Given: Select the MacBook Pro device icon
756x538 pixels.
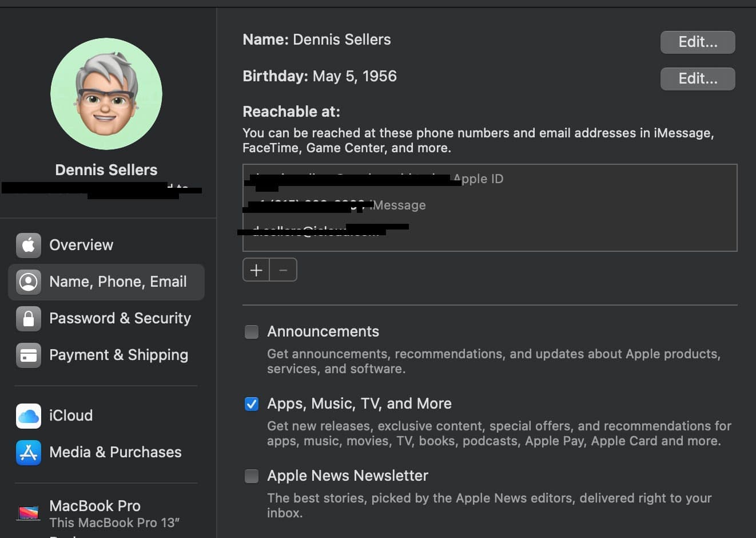Looking at the screenshot, I should click(28, 512).
